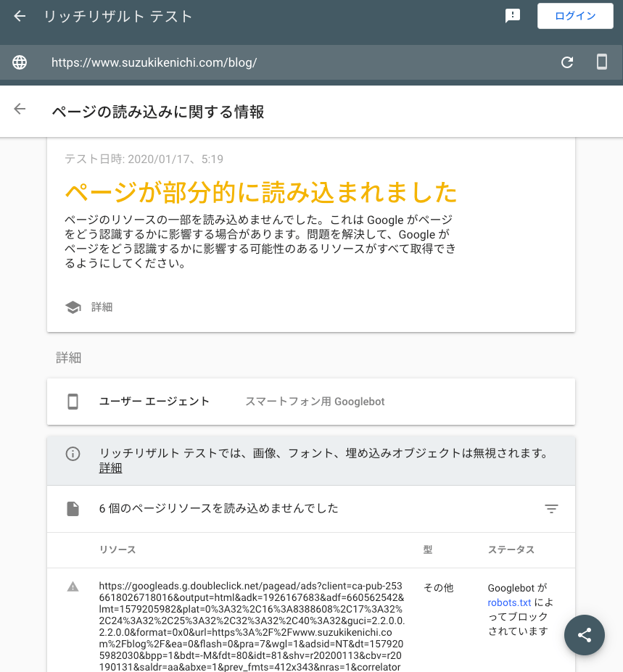The width and height of the screenshot is (623, 672).
Task: Click the back arrow beside リッチリザルト テスト
Action: click(20, 16)
